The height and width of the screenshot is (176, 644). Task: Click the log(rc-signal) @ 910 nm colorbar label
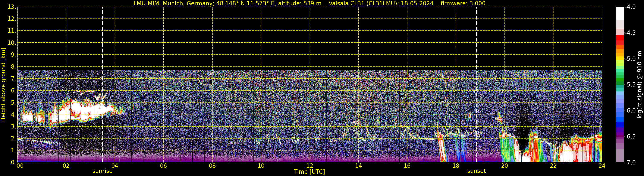click(640, 85)
